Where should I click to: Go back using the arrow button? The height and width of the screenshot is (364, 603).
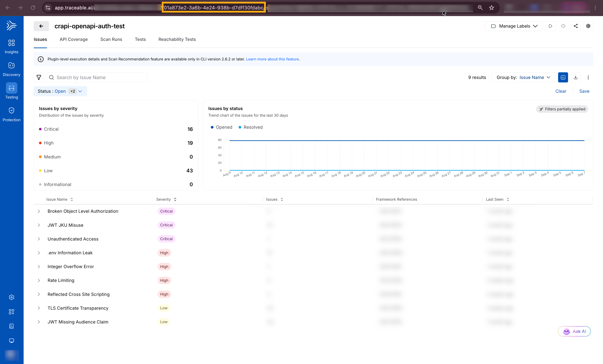click(x=41, y=26)
